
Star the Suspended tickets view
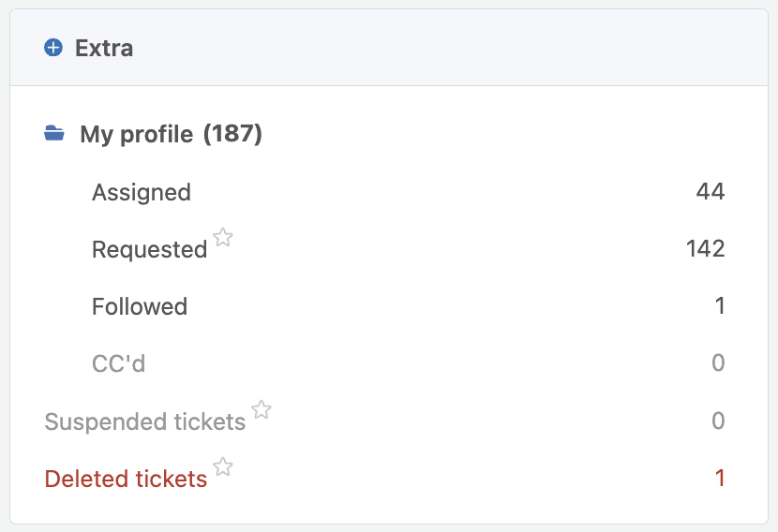(262, 409)
